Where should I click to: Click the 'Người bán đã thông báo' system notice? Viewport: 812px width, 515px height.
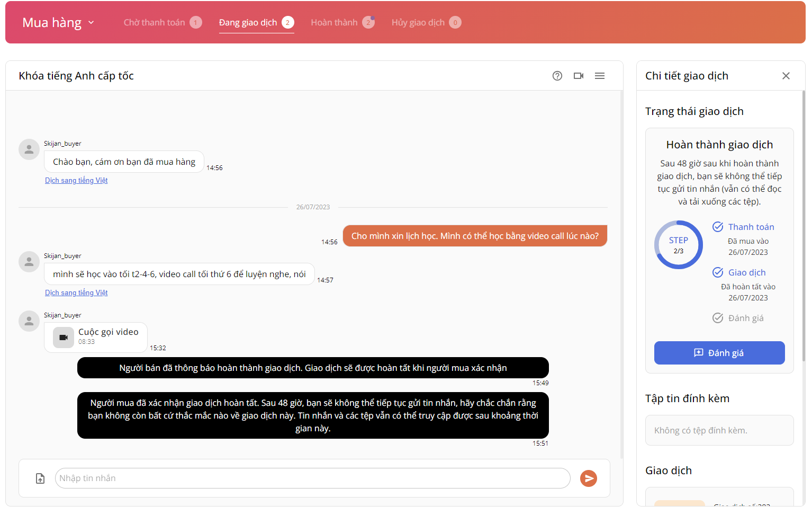pos(313,368)
